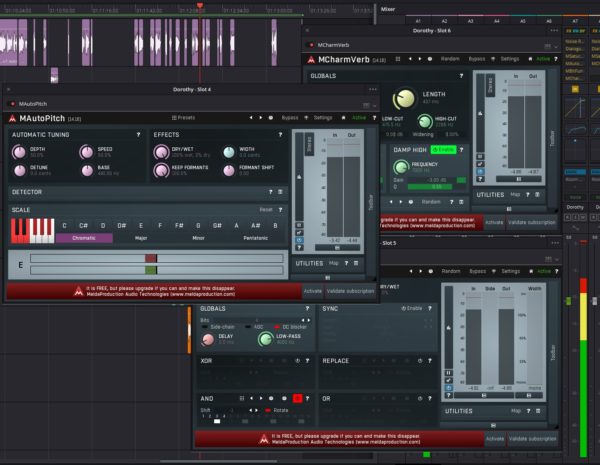
Task: Open Dorothy Slot 6 window options dots
Action: 554,31
